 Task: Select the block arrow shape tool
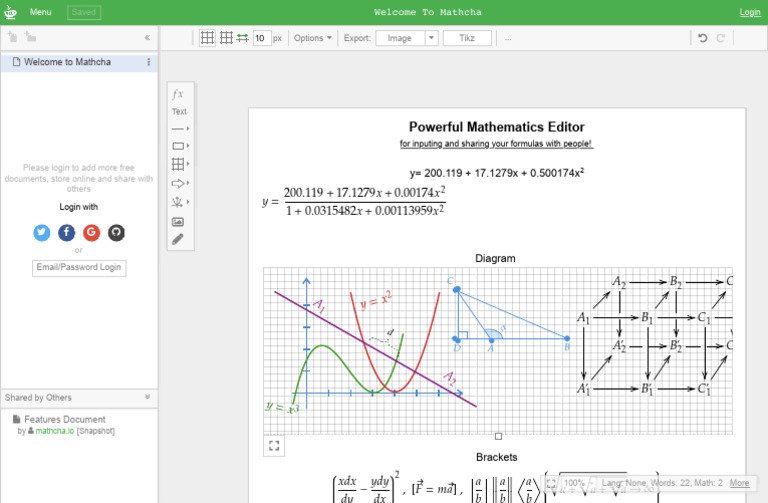[180, 183]
